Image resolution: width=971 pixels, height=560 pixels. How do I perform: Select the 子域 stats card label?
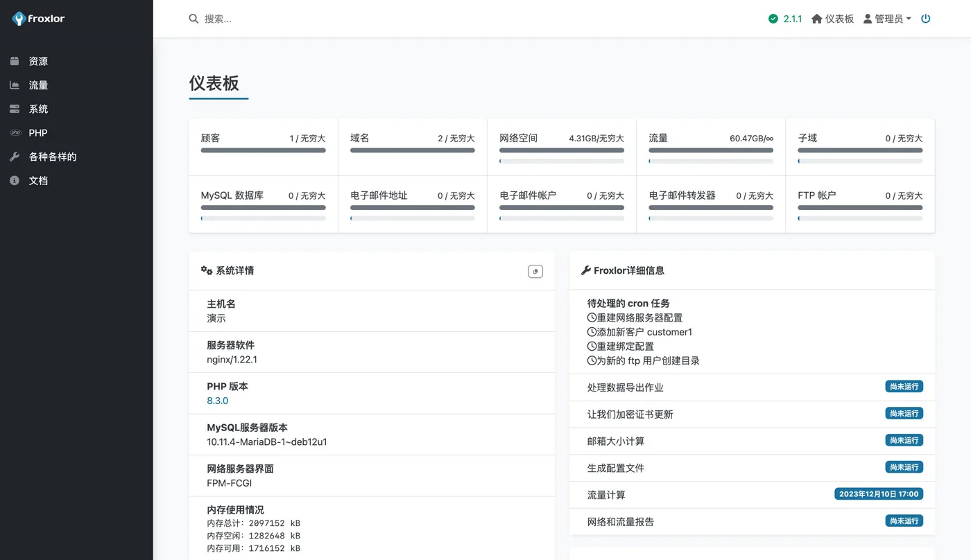[x=807, y=138]
